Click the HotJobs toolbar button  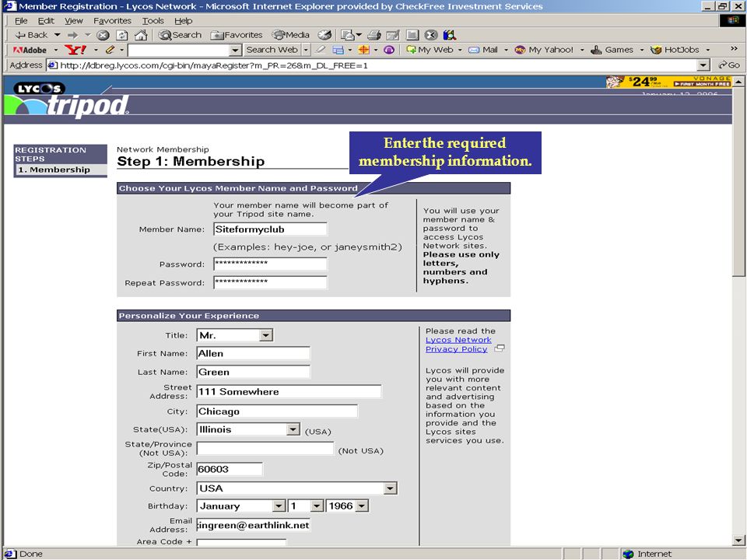[675, 50]
